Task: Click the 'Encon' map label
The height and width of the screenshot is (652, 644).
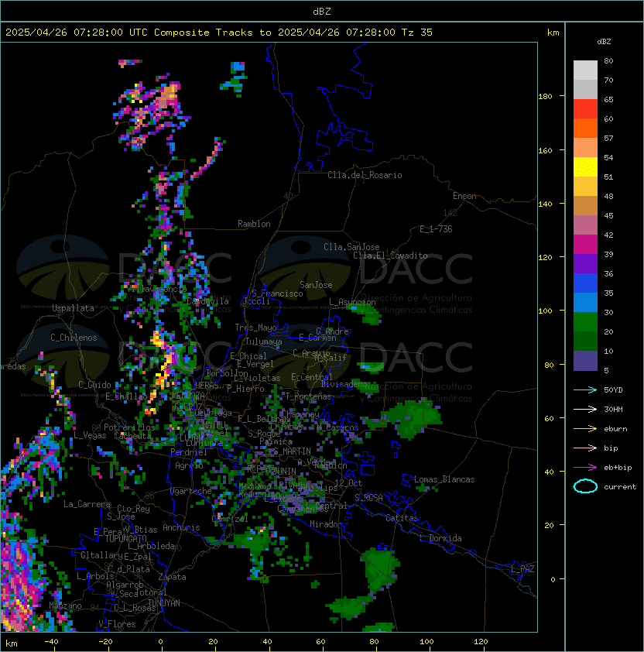Action: coord(464,196)
